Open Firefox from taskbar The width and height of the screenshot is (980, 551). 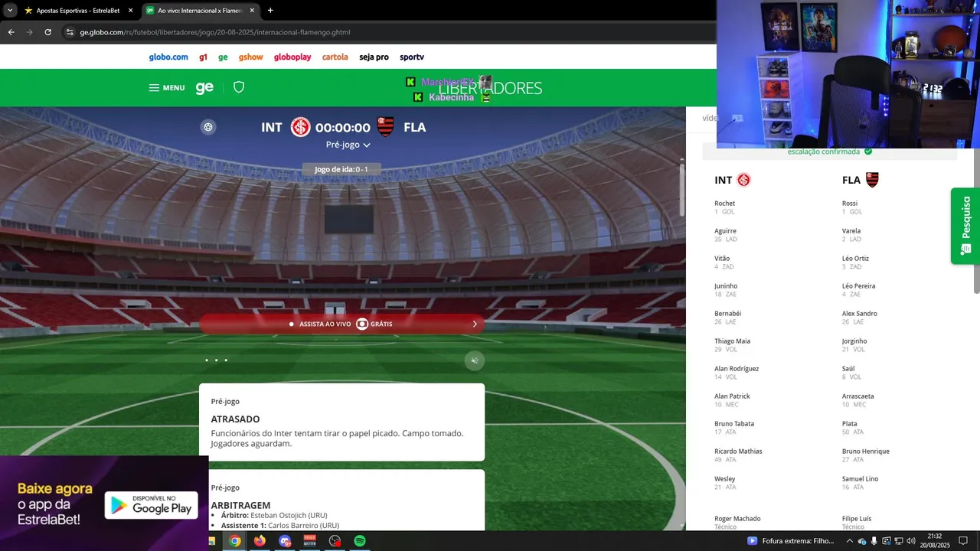260,541
